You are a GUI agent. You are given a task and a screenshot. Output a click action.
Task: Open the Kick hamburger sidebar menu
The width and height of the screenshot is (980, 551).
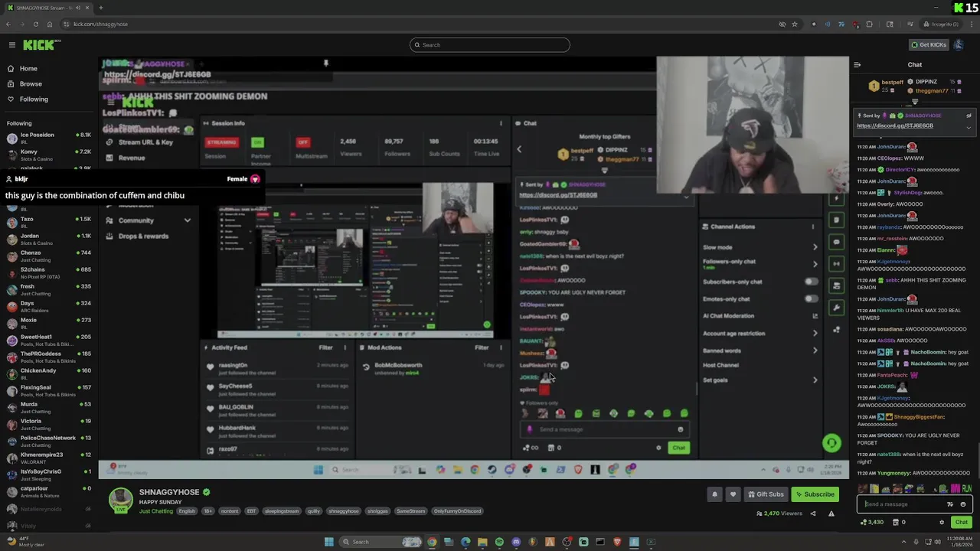point(11,45)
